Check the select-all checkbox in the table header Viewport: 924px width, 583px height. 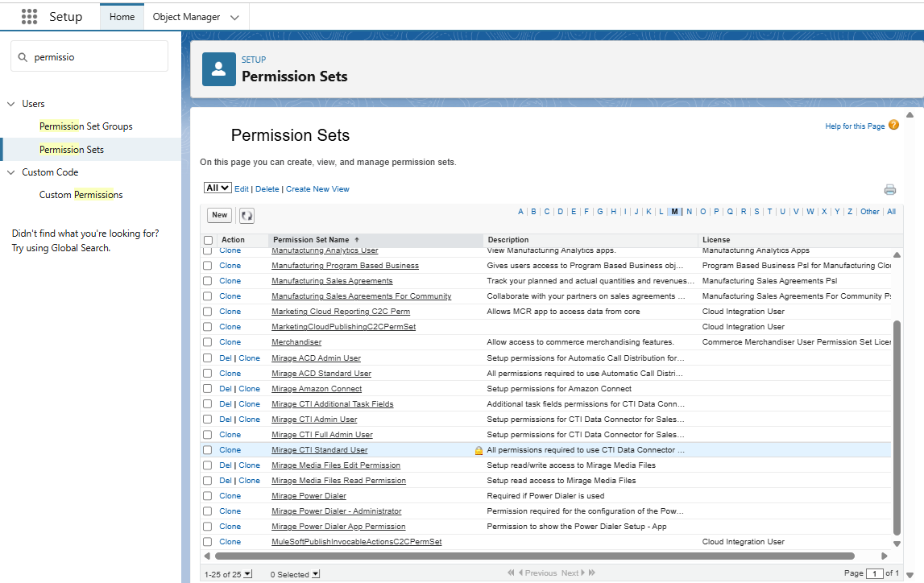tap(209, 239)
